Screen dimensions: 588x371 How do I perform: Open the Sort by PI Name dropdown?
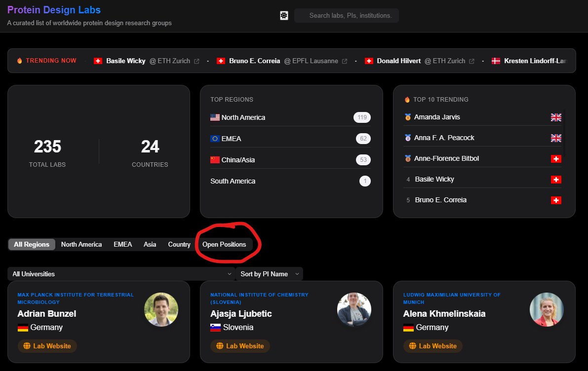coord(269,274)
